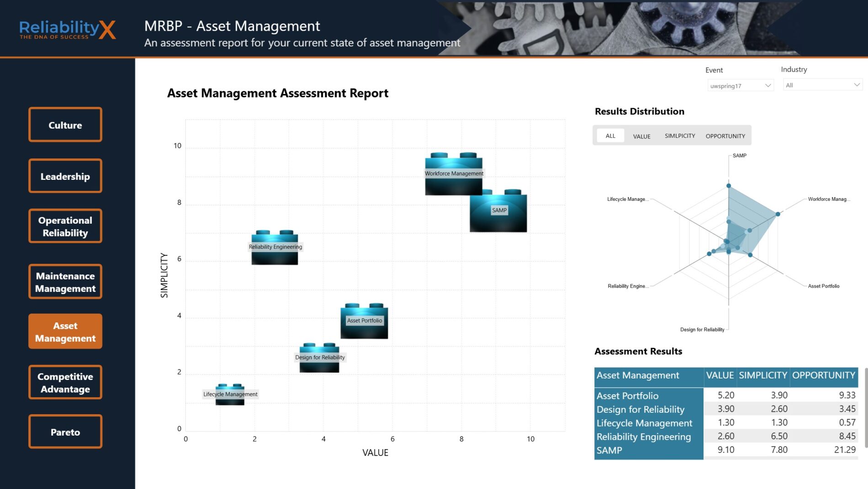This screenshot has width=868, height=489.
Task: Select the Lifecycle Management brick icon
Action: tap(230, 395)
